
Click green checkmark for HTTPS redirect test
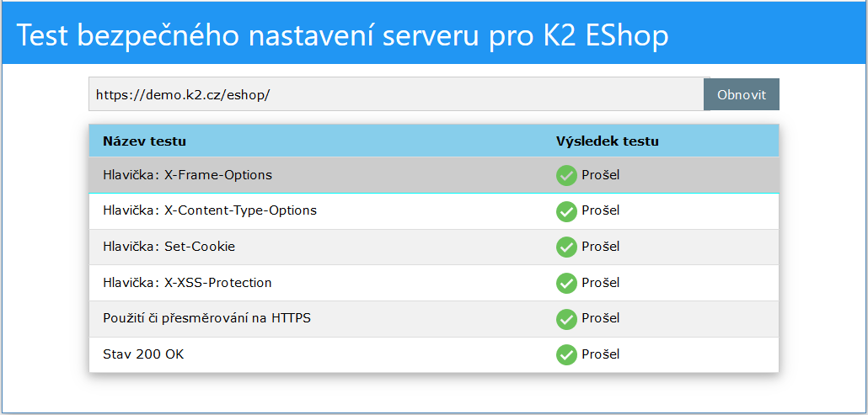[x=566, y=319]
